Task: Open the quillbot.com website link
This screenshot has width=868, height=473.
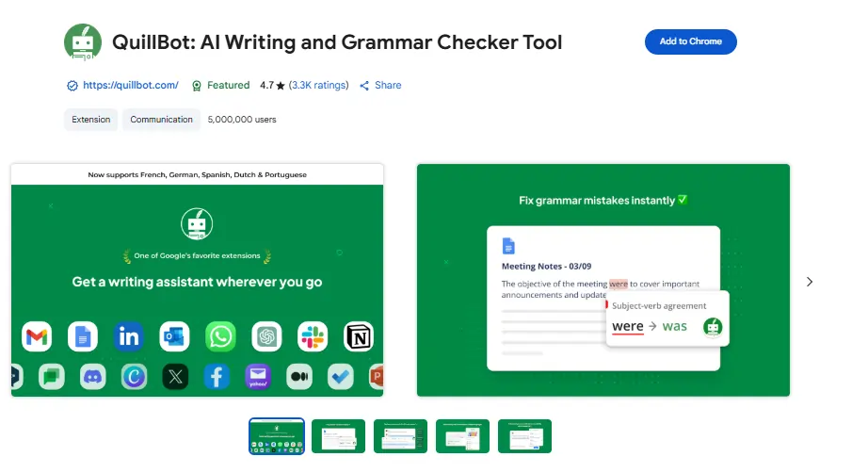Action: 130,86
